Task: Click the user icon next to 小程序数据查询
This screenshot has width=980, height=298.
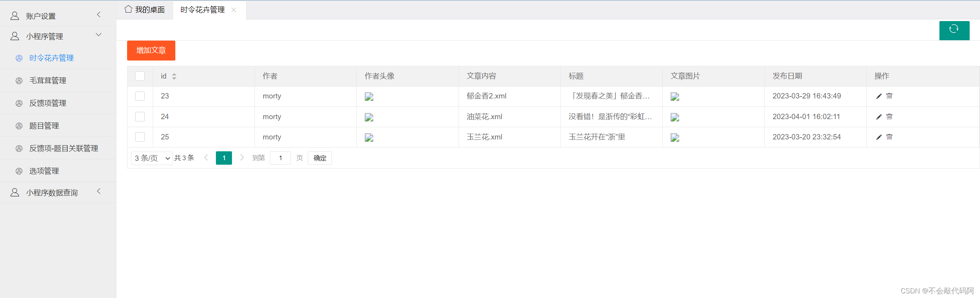Action: 15,192
